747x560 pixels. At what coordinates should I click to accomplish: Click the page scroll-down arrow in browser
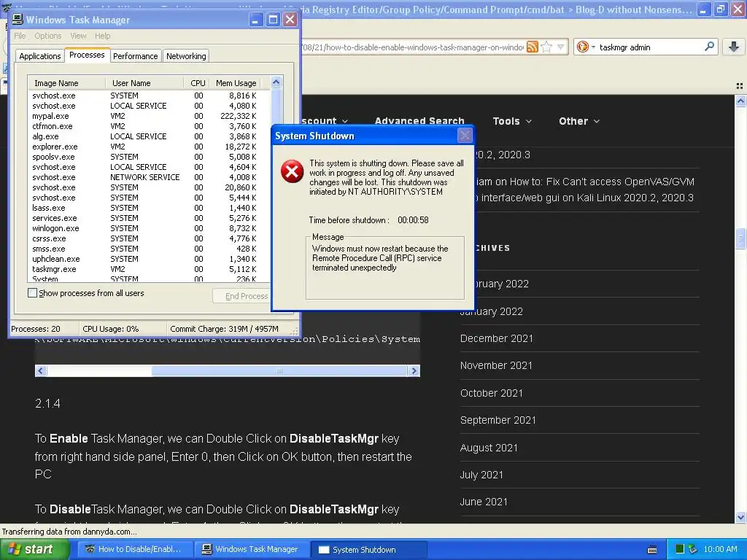740,517
